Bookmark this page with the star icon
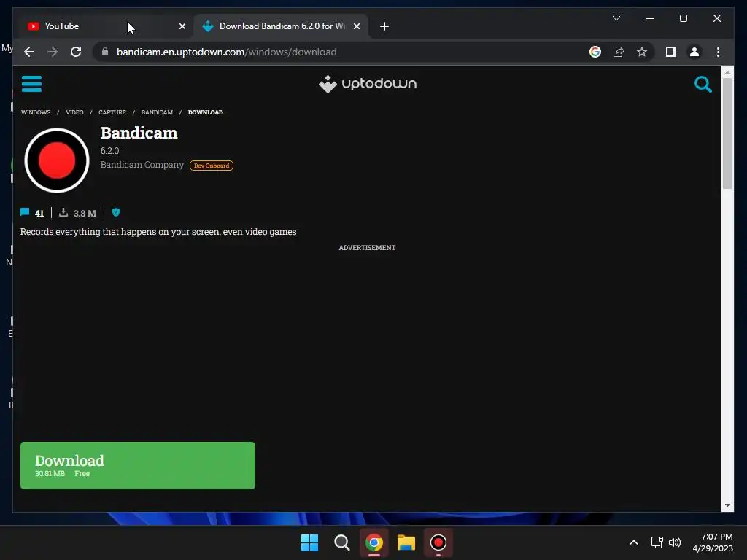The width and height of the screenshot is (747, 560). point(642,52)
